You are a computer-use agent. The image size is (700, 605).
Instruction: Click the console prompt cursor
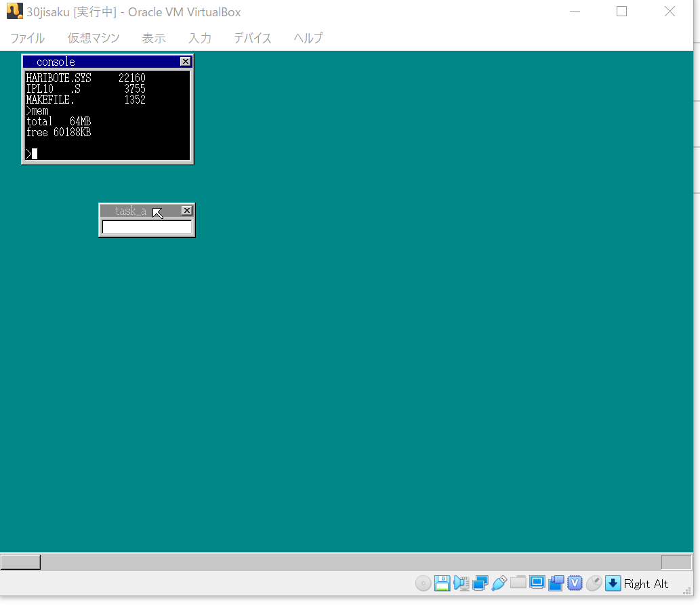tap(35, 154)
